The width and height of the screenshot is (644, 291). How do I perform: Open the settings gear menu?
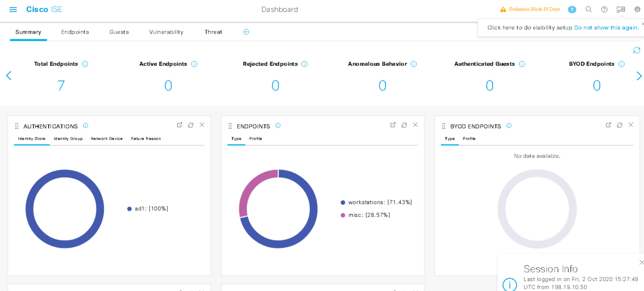(x=637, y=9)
